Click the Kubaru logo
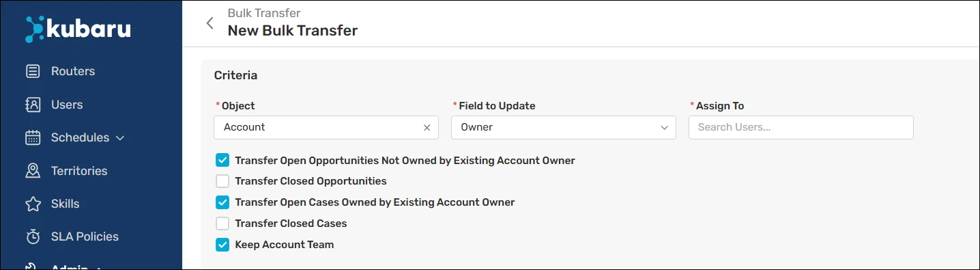Screen dimensions: 980x270 pos(78,29)
